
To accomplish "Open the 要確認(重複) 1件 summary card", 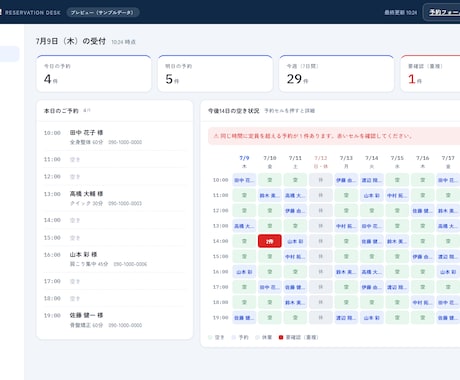I will click(430, 73).
